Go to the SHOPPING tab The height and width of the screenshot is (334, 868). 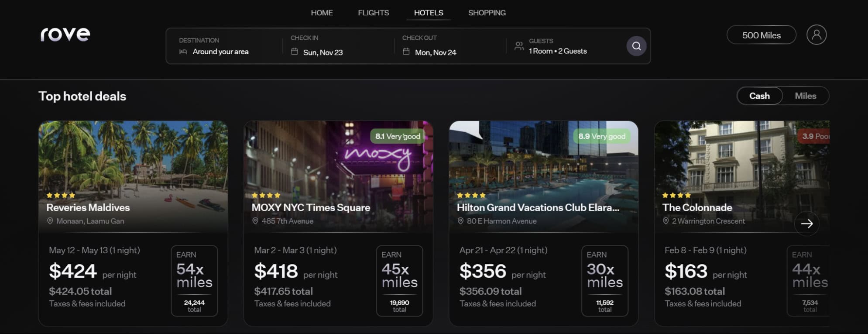click(x=487, y=13)
